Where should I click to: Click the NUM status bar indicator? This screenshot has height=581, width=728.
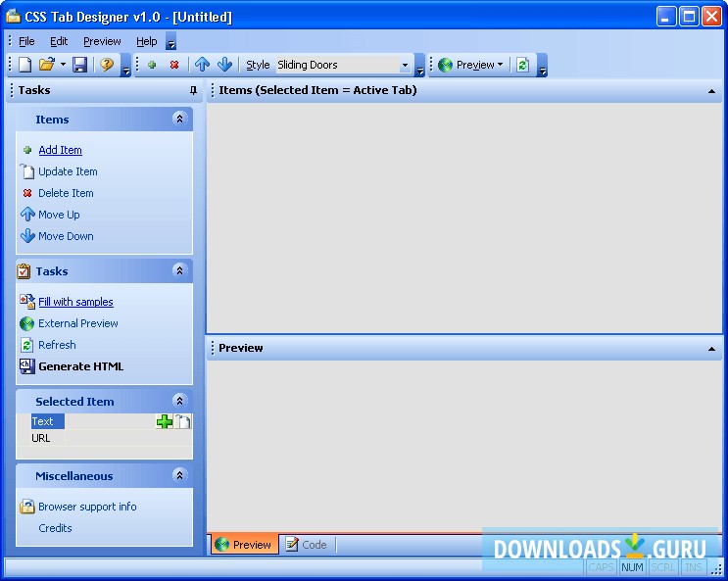point(632,567)
